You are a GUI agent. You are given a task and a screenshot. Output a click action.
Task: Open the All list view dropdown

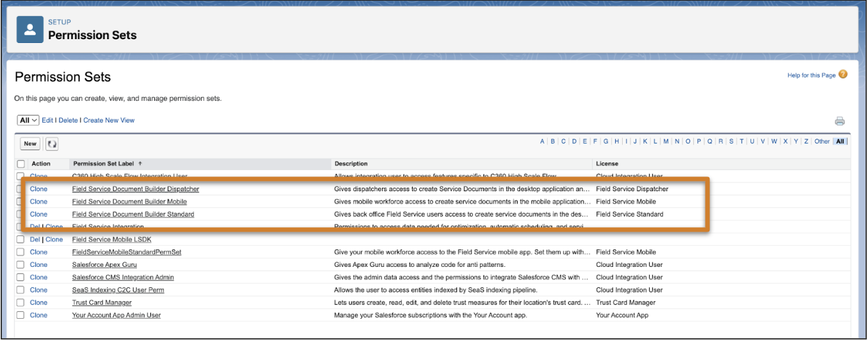[x=28, y=120]
